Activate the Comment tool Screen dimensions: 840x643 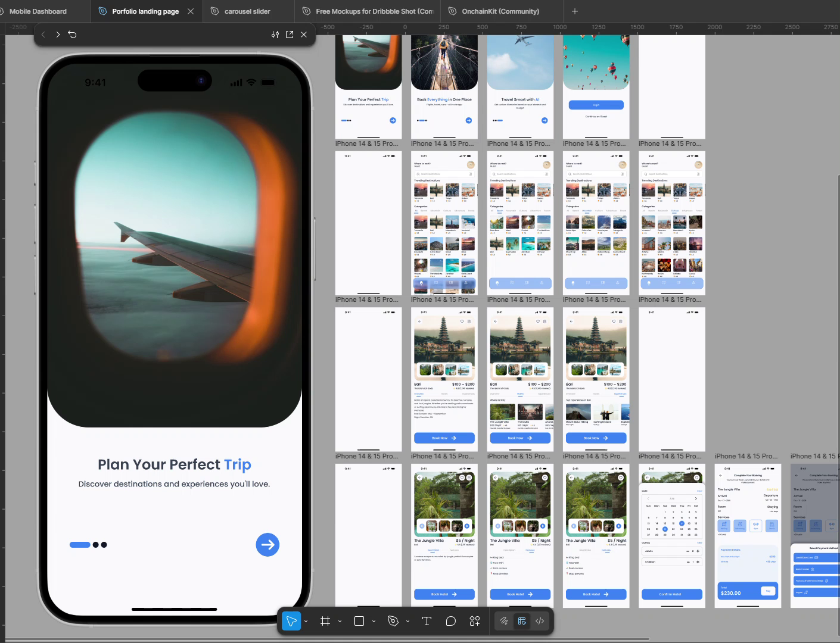pyautogui.click(x=451, y=621)
